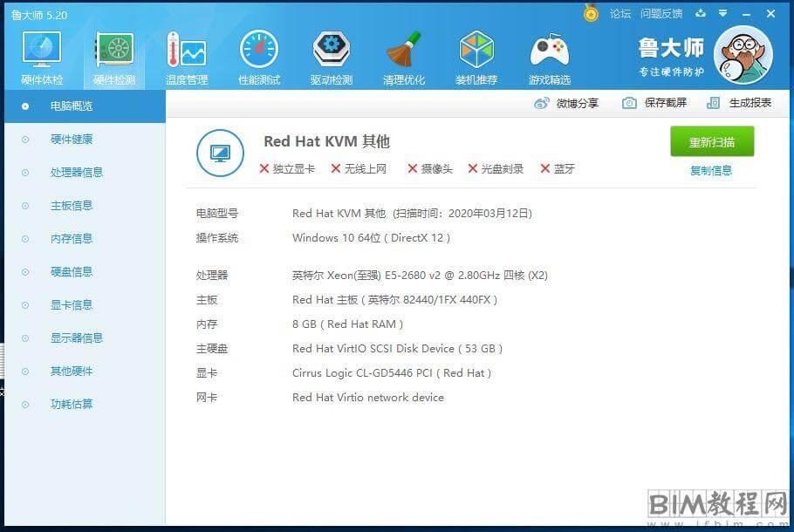Open 驱动检测 driver detection
The height and width of the screenshot is (532, 794).
click(332, 58)
